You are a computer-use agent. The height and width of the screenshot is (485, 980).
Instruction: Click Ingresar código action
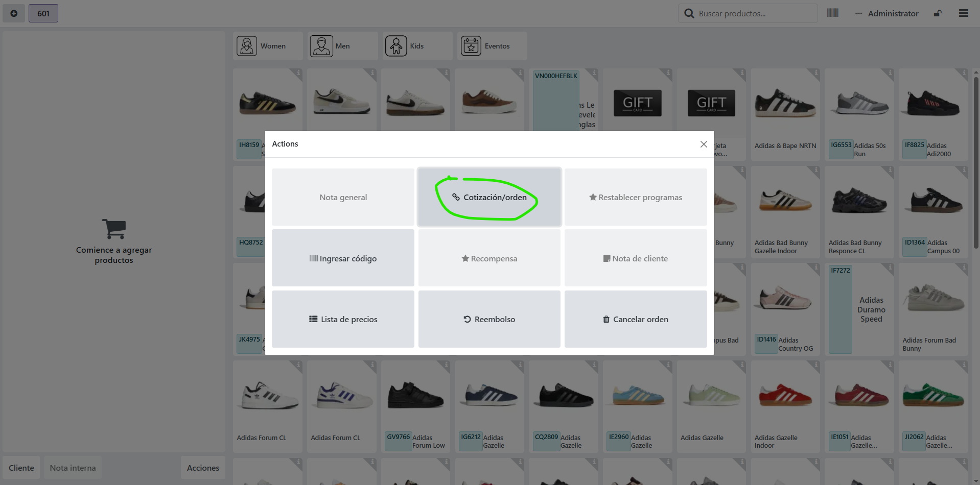point(343,258)
